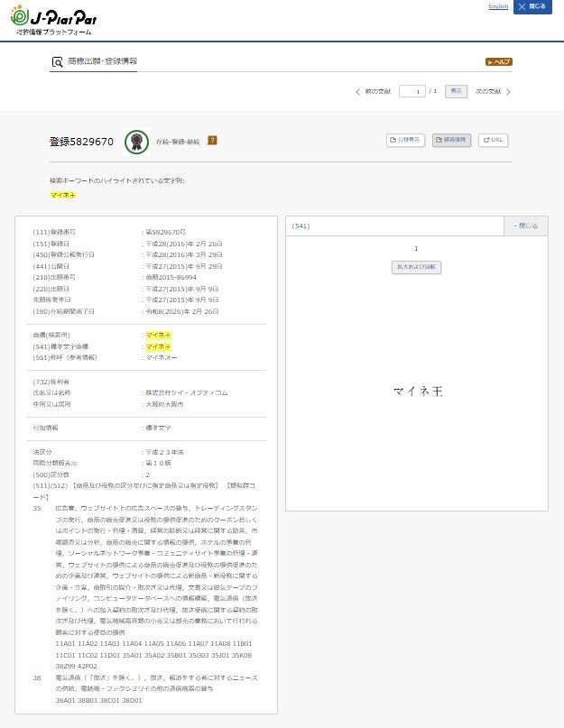Select the 商標出願・登録情報 tab heading

(102, 62)
